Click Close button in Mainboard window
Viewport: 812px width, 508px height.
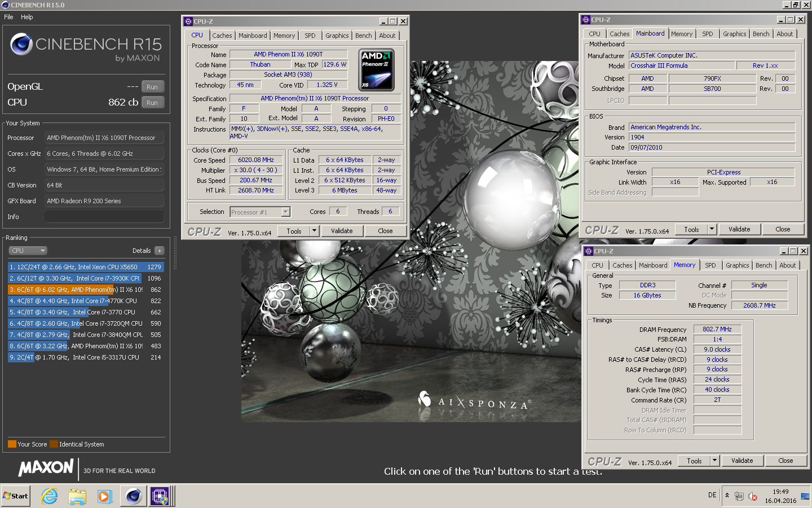click(783, 229)
